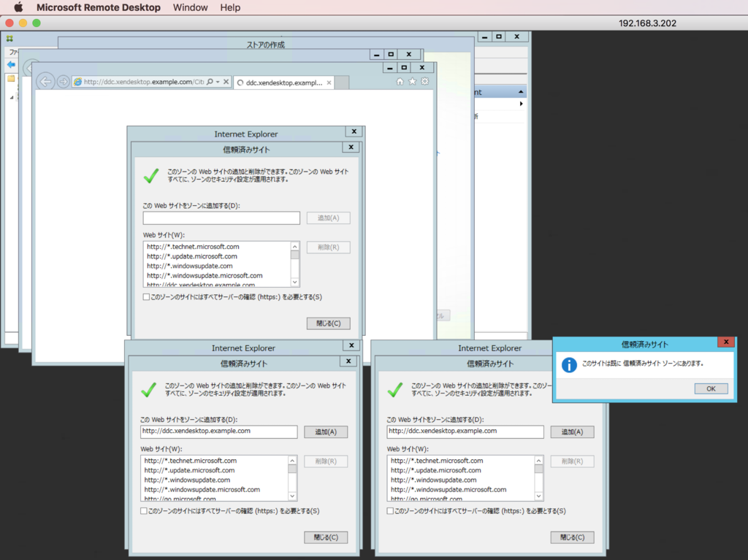The height and width of the screenshot is (560, 748).
Task: Close the bottom-left Internet Explorer dialog window
Action: (x=351, y=345)
